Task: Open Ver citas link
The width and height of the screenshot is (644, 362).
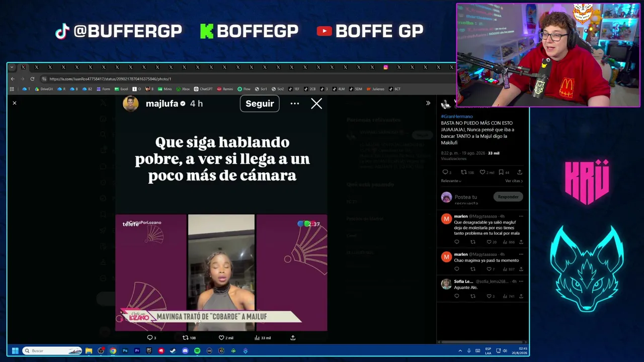Action: (514, 181)
